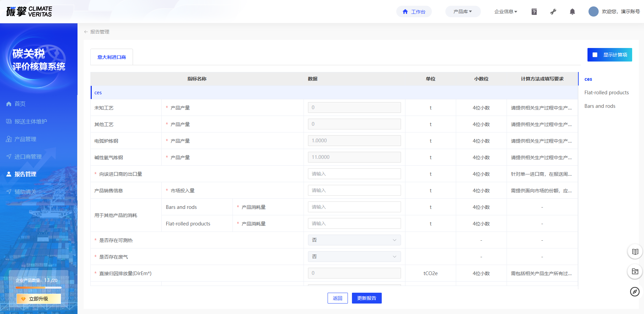The height and width of the screenshot is (314, 644).
Task: Expand the 产品库 dropdown menu
Action: [x=463, y=11]
